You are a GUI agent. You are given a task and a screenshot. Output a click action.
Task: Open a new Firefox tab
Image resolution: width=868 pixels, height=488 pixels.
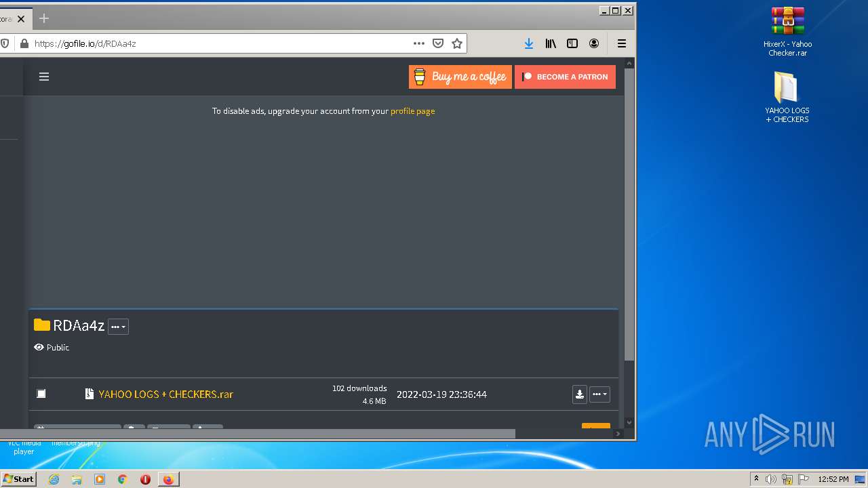(x=44, y=19)
